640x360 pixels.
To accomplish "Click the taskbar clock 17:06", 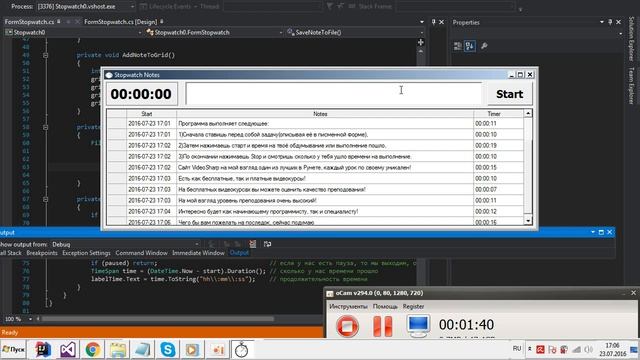I will 612,346.
